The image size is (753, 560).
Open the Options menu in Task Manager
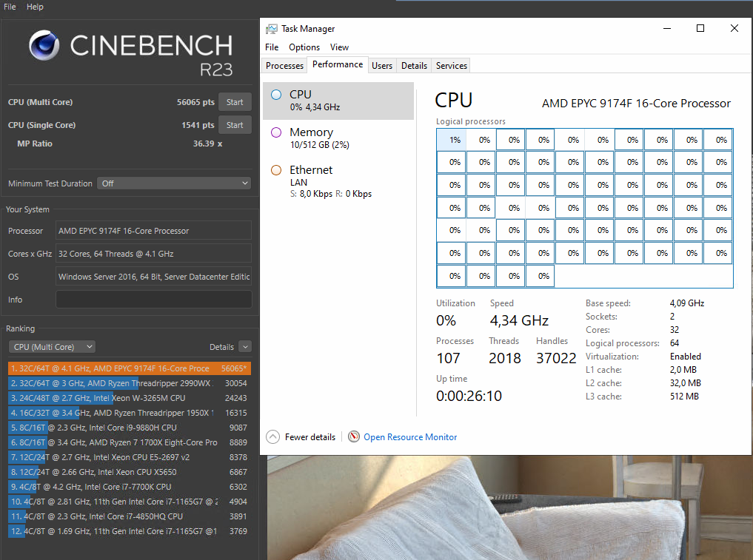304,47
